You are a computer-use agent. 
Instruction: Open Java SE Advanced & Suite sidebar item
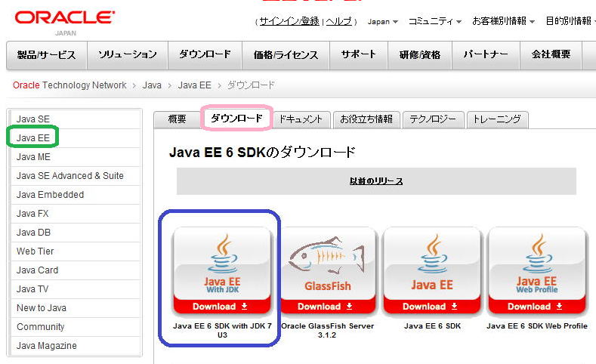(76, 175)
